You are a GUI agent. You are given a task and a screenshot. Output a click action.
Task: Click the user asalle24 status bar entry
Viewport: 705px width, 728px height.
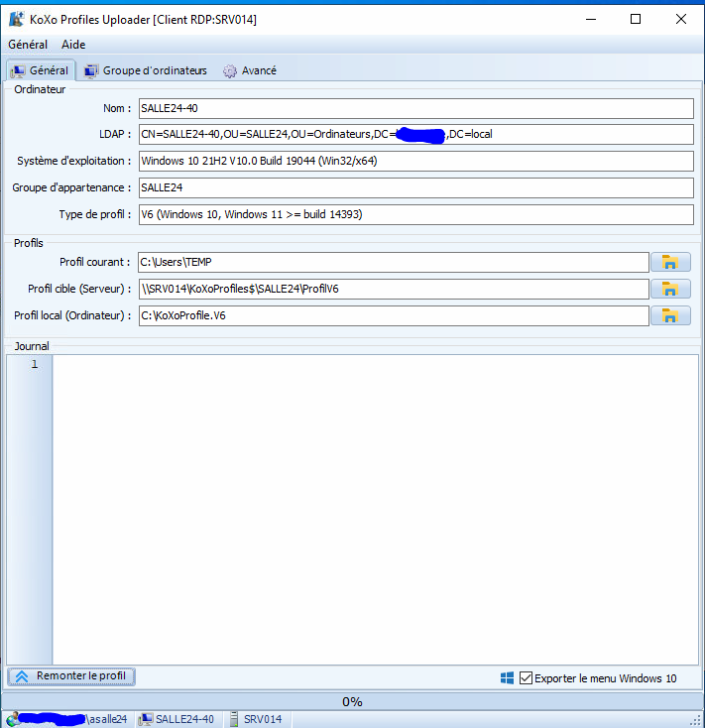pos(68,719)
